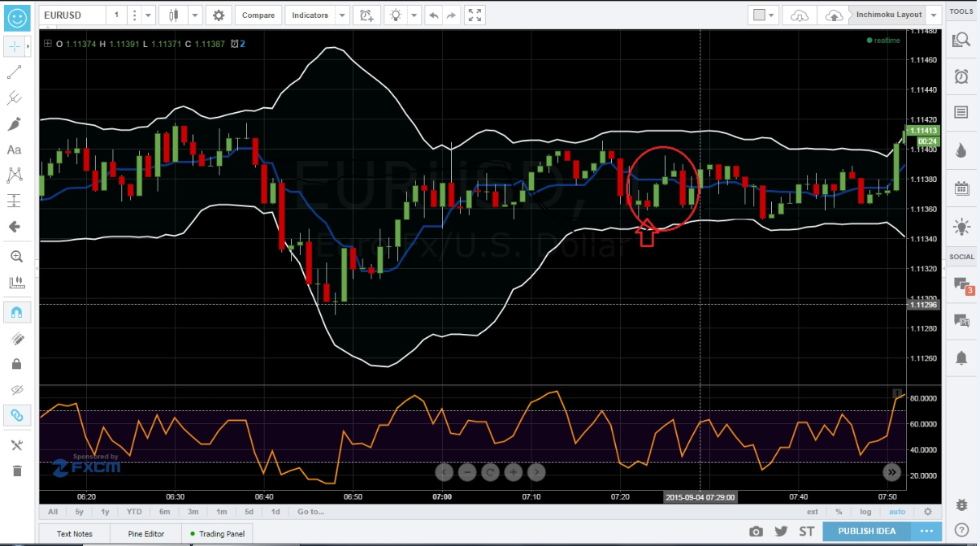Image resolution: width=980 pixels, height=546 pixels.
Task: Select the 5d date range
Action: pos(249,512)
